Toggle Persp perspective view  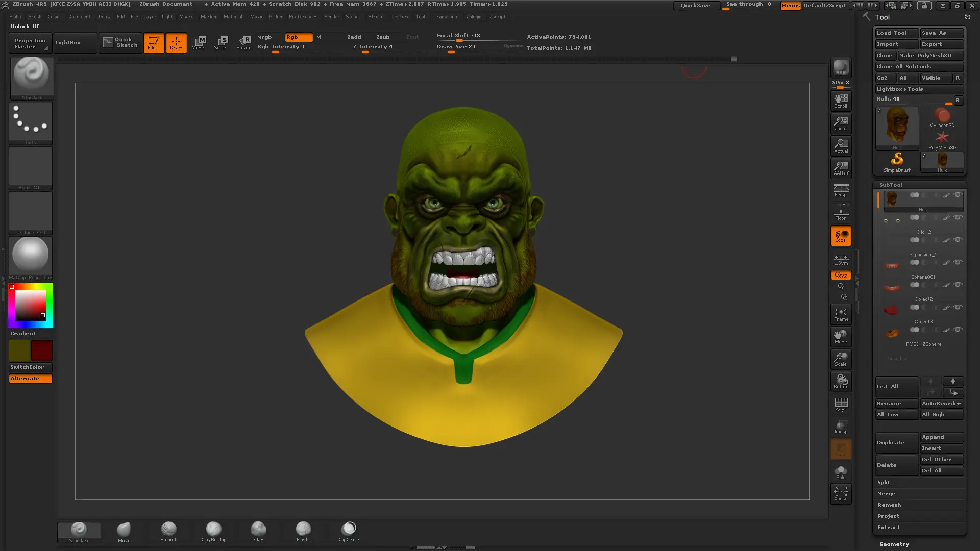[x=841, y=190]
